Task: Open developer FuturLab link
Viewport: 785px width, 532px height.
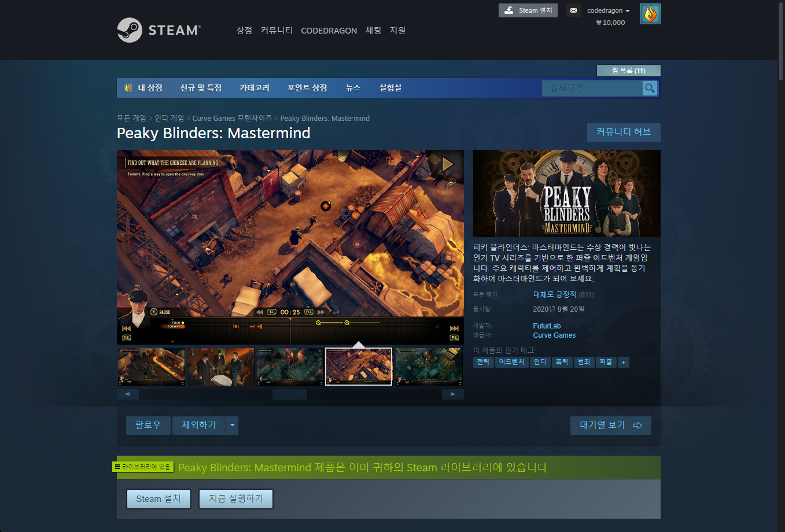Action: 547,326
